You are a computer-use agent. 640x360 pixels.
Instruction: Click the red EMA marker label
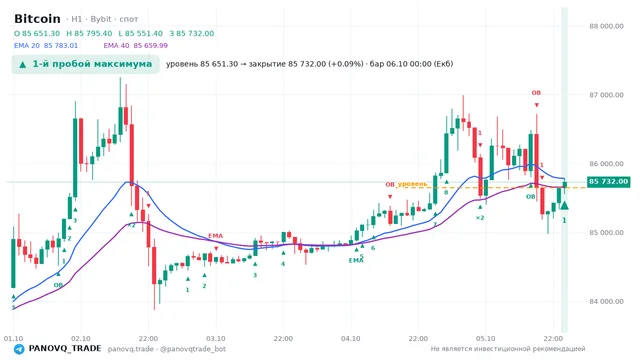216,236
